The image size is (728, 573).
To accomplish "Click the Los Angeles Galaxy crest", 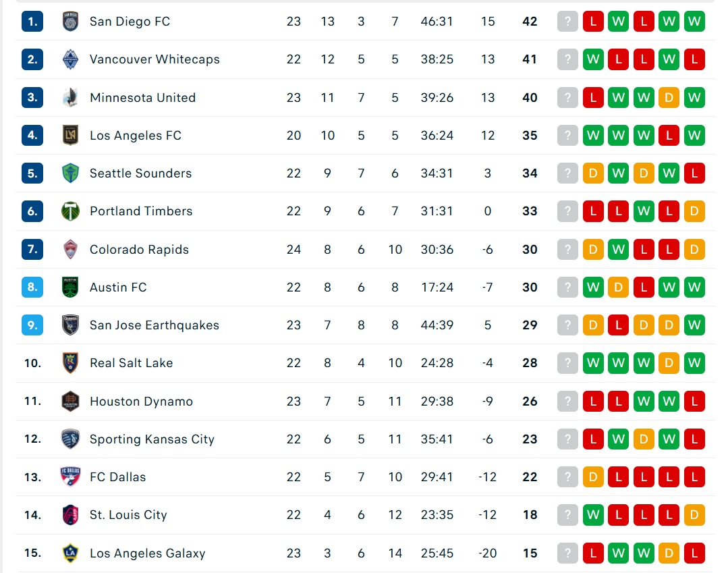I will pos(71,553).
